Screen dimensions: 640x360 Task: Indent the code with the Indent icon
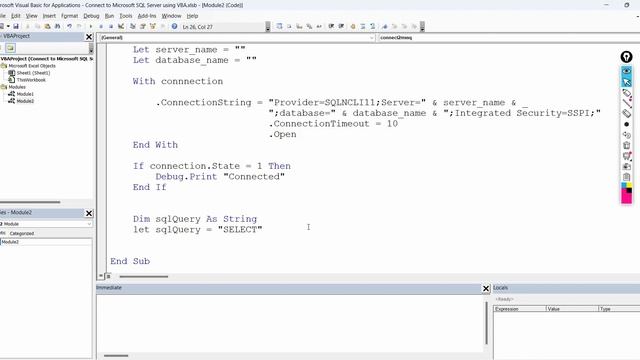(x=331, y=26)
